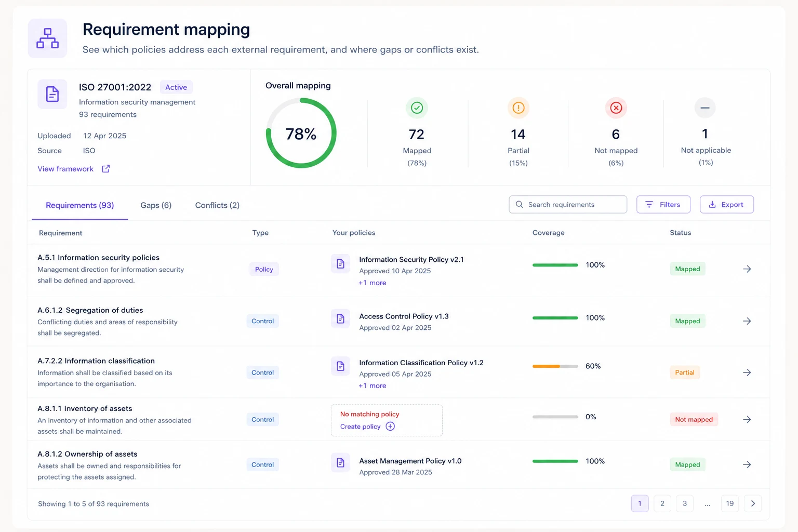Follow the View framework link
The width and height of the screenshot is (798, 532).
[65, 169]
